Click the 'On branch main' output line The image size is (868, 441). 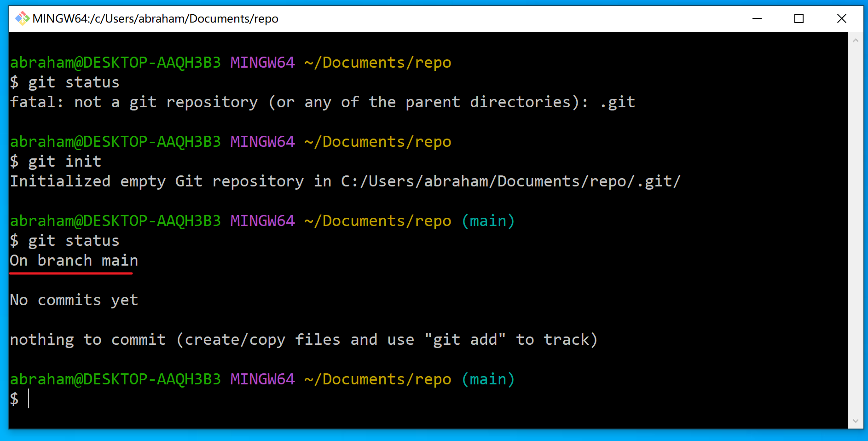(x=74, y=260)
